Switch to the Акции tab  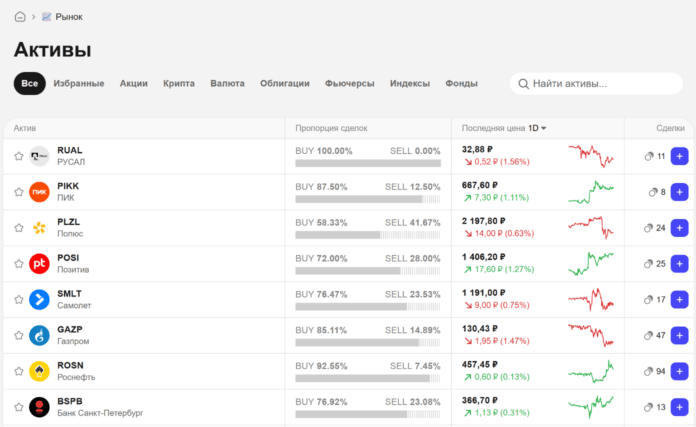tap(134, 83)
